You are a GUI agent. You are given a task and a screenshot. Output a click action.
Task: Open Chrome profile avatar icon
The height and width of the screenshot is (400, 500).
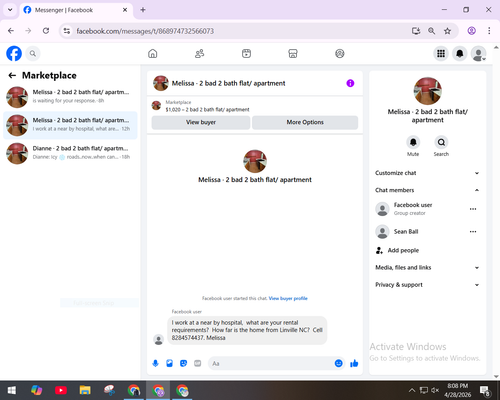471,31
